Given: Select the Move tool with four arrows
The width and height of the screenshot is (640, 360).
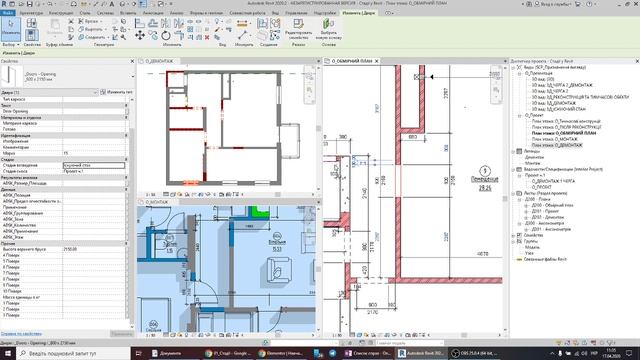Looking at the screenshot, I should (140, 36).
